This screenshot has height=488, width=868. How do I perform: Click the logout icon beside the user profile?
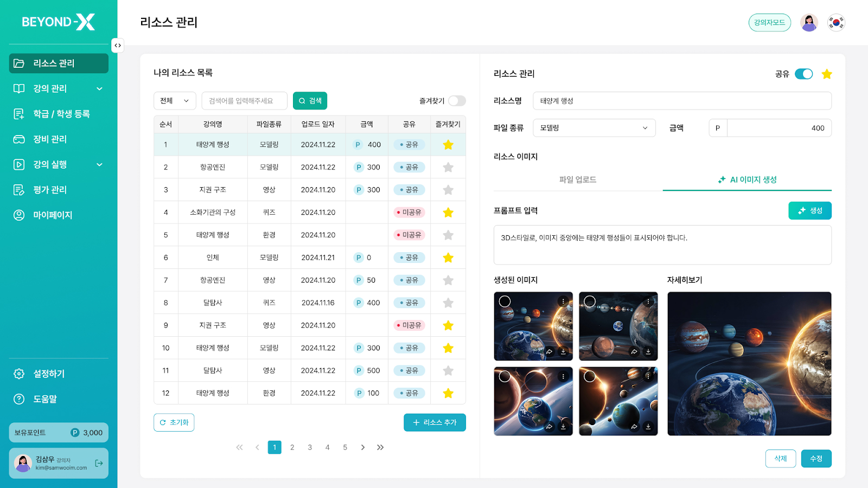99,463
